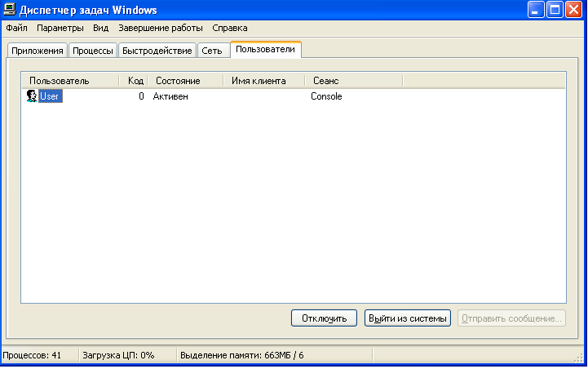This screenshot has height=369, width=588.
Task: Switch to the Процессы tab
Action: [93, 51]
